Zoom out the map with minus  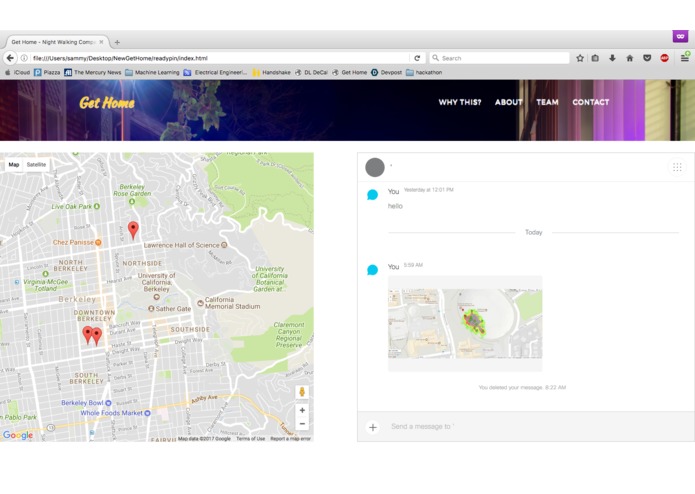[302, 424]
